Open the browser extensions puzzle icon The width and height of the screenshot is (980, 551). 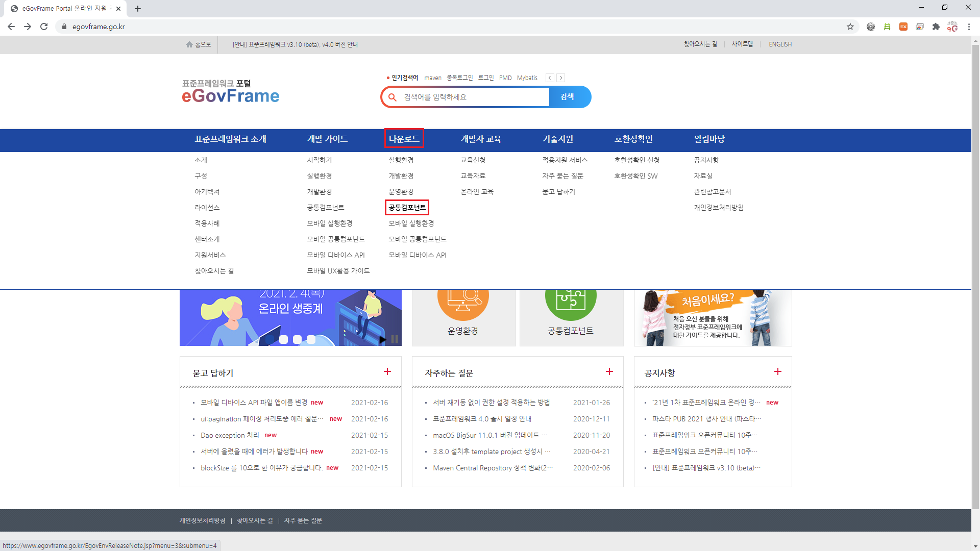pyautogui.click(x=936, y=27)
